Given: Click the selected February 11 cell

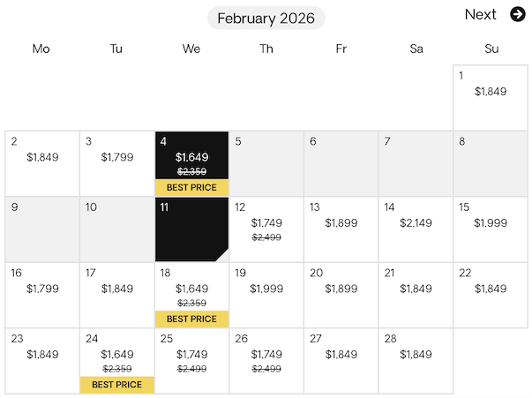Looking at the screenshot, I should [191, 229].
